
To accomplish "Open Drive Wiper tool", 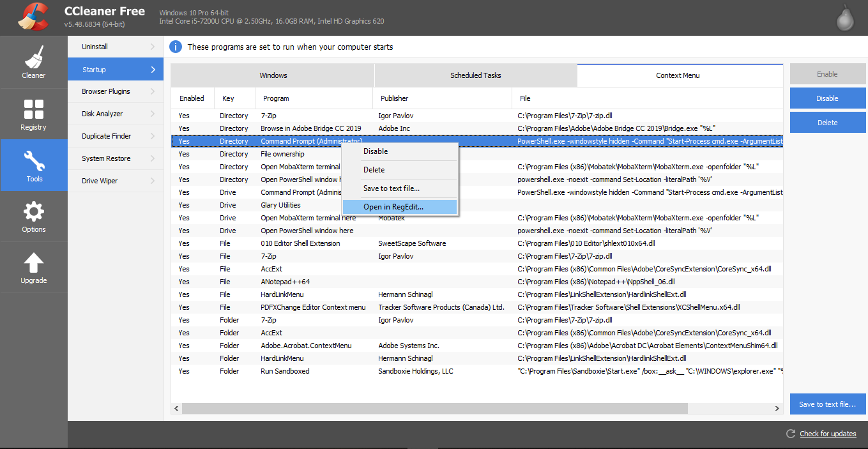I will [x=116, y=181].
